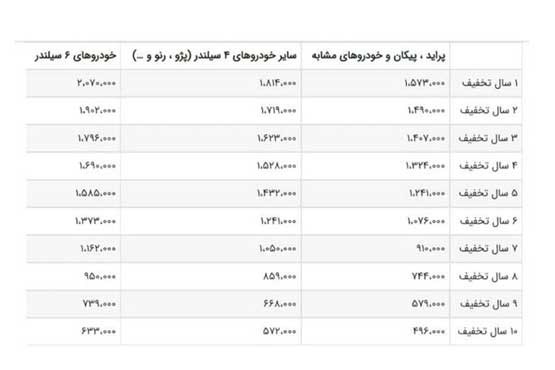
Task: Select row label '۱ سال تخفیف'
Action: point(490,83)
